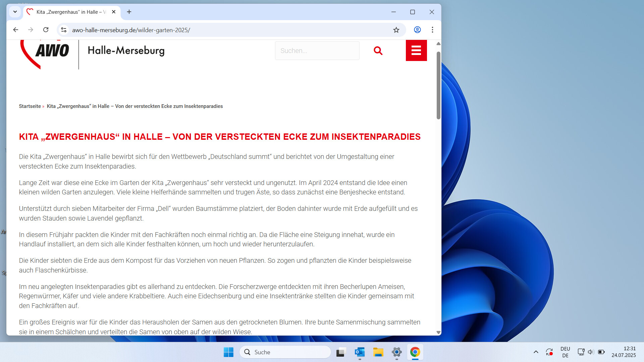Reload the current page
Screen dimensions: 644x362
pyautogui.click(x=46, y=30)
